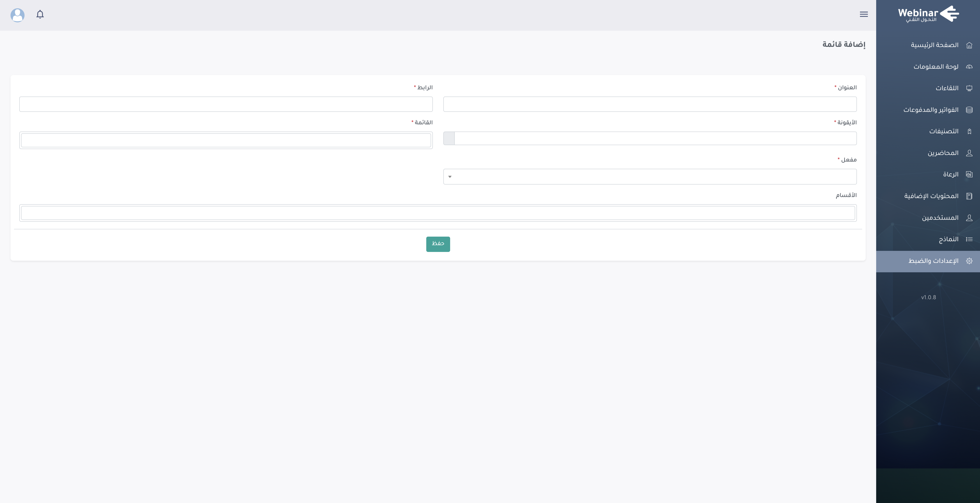The width and height of the screenshot is (980, 503).
Task: Select التصنيفات in the sidebar
Action: pyautogui.click(x=928, y=132)
